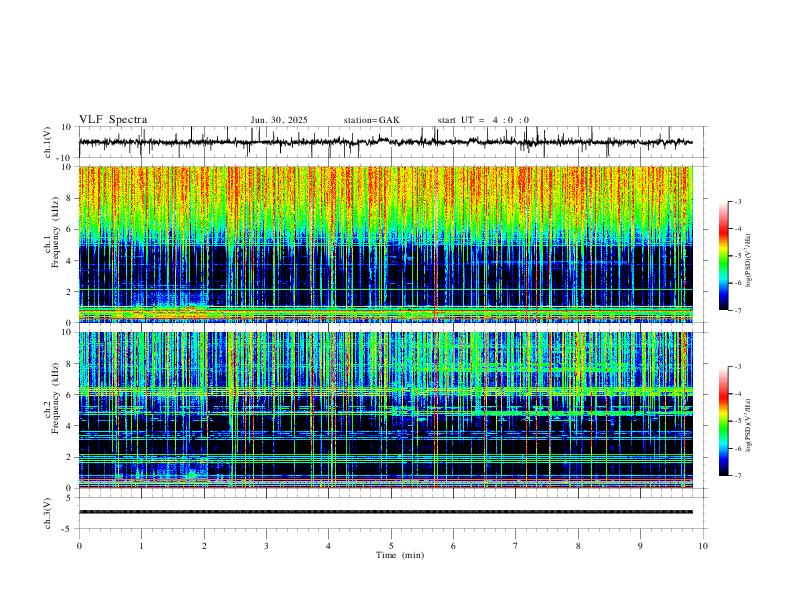Select the "start UT = 4 :0 :0" text
The height and width of the screenshot is (612, 792).
click(483, 120)
